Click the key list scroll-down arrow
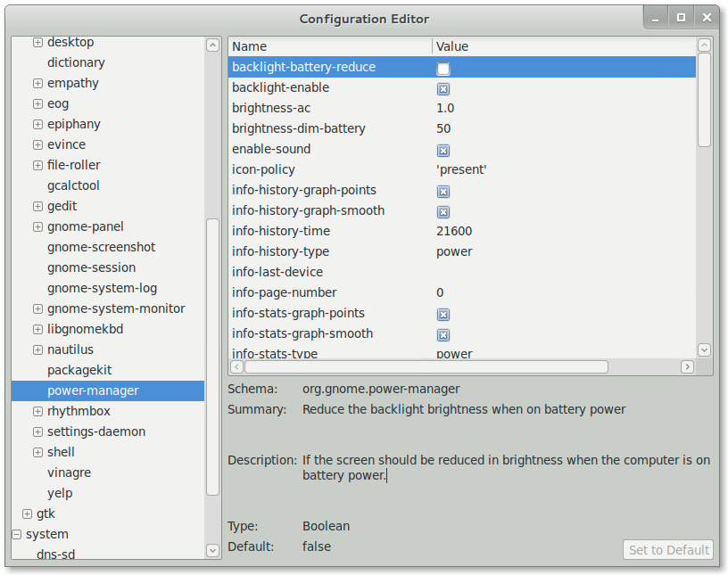728x575 pixels. (x=704, y=349)
